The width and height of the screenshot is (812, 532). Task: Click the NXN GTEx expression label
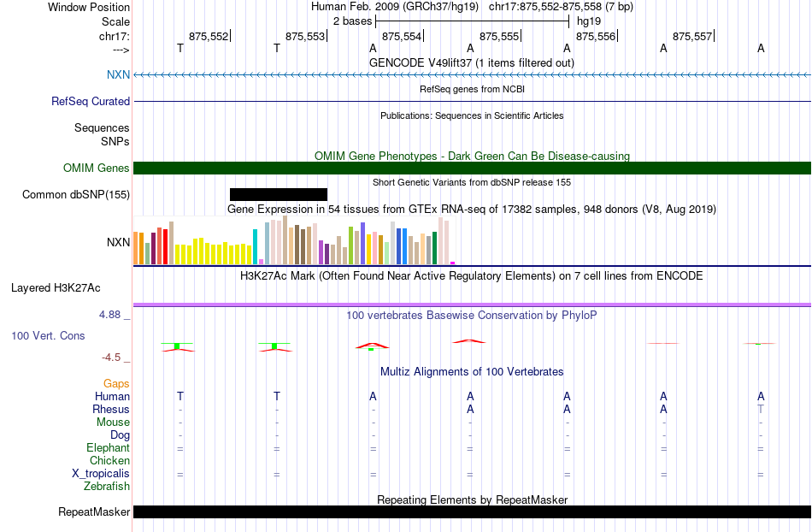pos(118,242)
